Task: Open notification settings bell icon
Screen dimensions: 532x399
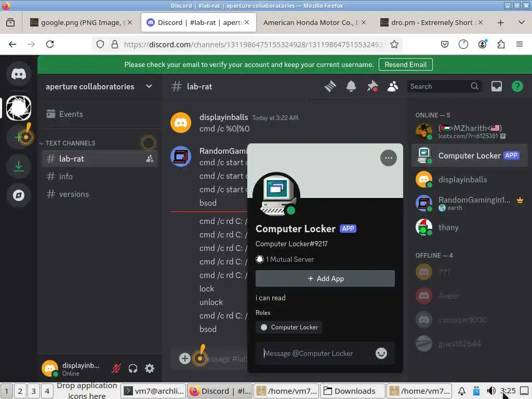Action: pyautogui.click(x=351, y=87)
